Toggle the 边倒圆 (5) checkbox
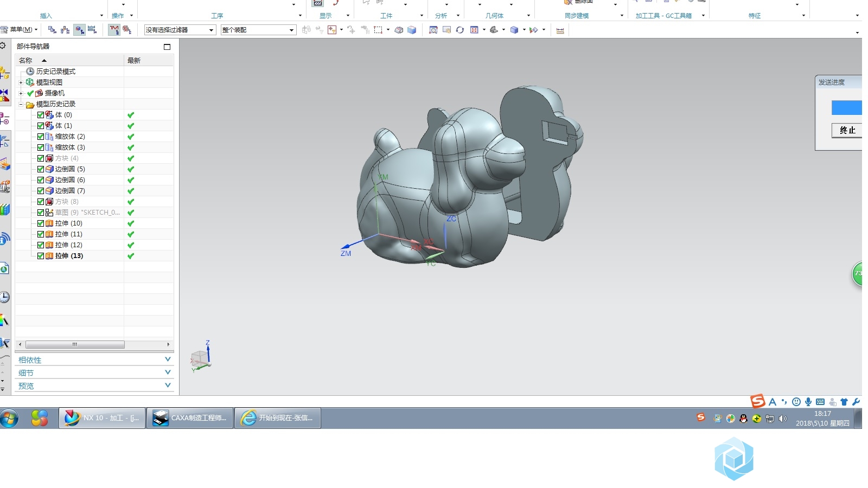Image resolution: width=868 pixels, height=488 pixels. (x=41, y=169)
